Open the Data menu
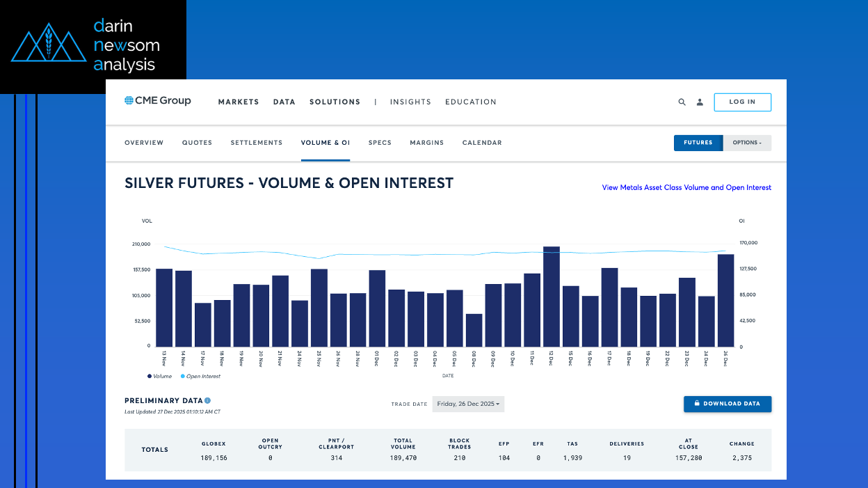This screenshot has width=868, height=488. (284, 102)
